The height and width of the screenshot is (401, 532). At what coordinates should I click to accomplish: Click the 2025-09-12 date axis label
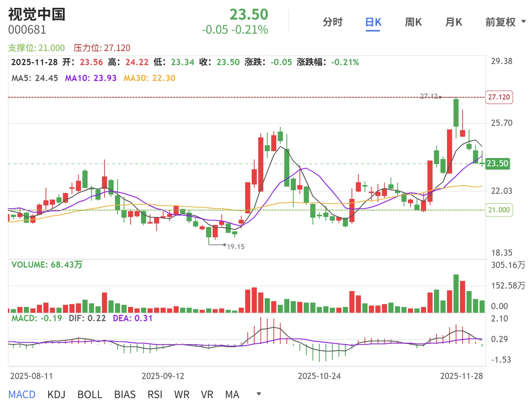pos(163,376)
